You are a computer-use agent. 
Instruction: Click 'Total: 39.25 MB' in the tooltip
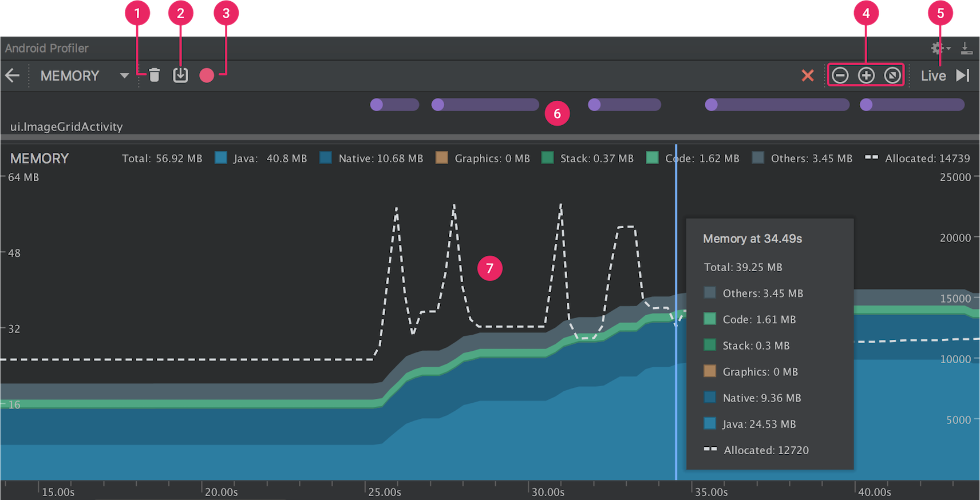point(743,267)
